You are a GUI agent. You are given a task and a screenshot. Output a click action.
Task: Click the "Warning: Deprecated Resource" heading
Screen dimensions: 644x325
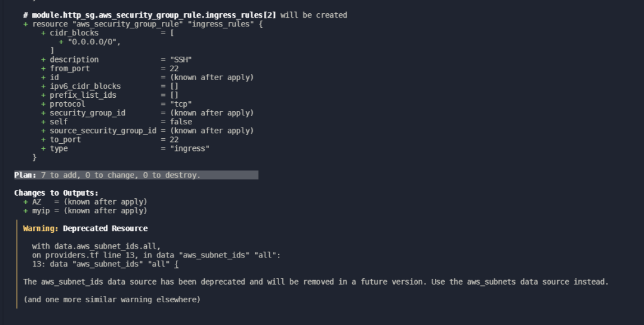[x=85, y=228]
